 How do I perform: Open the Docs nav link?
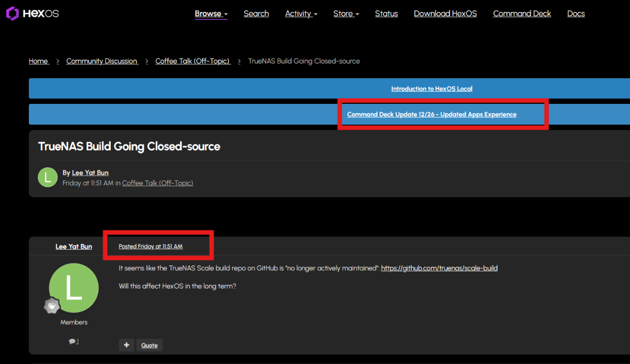pos(576,14)
